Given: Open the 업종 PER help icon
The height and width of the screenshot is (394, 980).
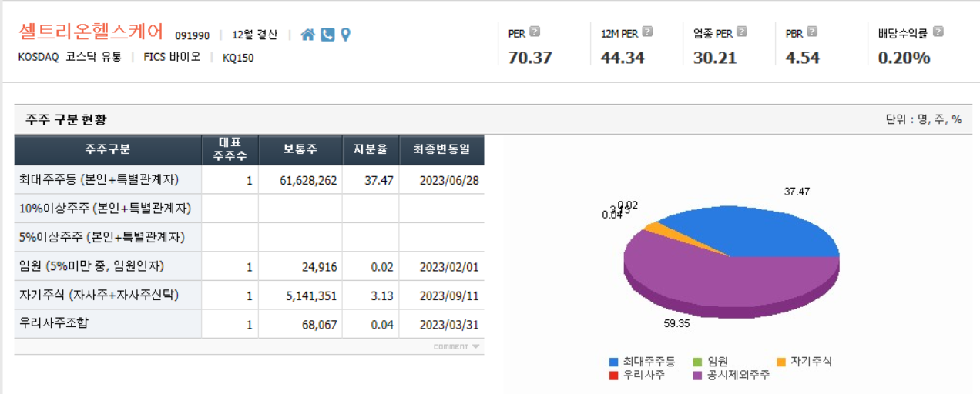Looking at the screenshot, I should point(742,32).
